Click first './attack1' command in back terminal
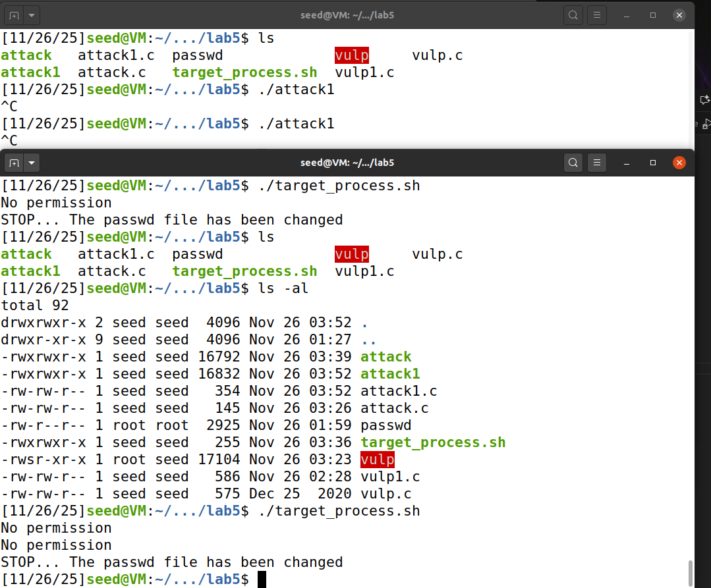The height and width of the screenshot is (588, 711). coord(296,90)
